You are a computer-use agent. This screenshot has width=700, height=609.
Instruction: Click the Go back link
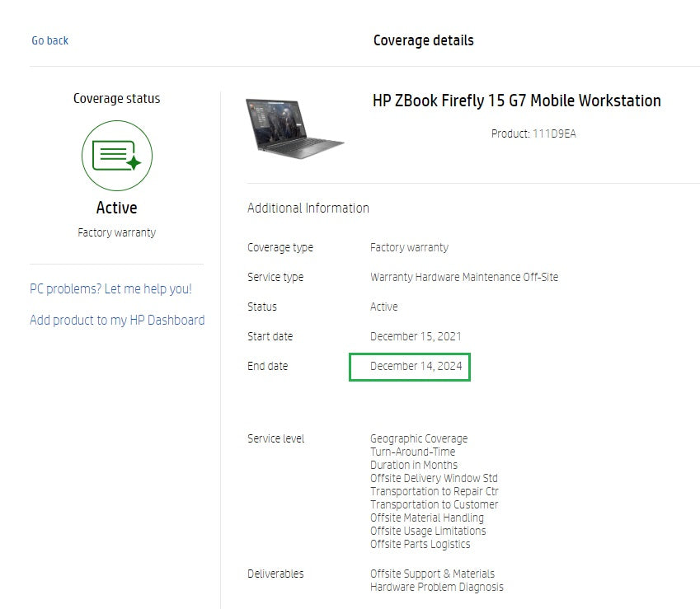pos(49,40)
